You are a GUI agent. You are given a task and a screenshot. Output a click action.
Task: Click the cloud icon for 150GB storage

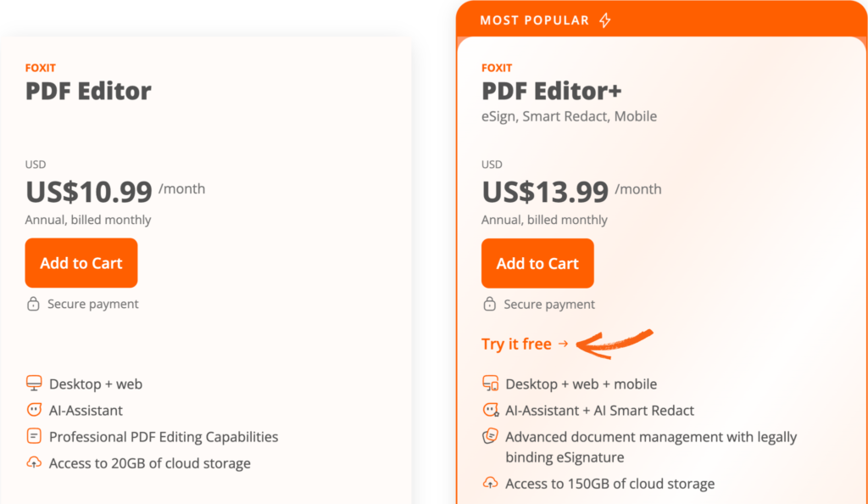point(490,483)
